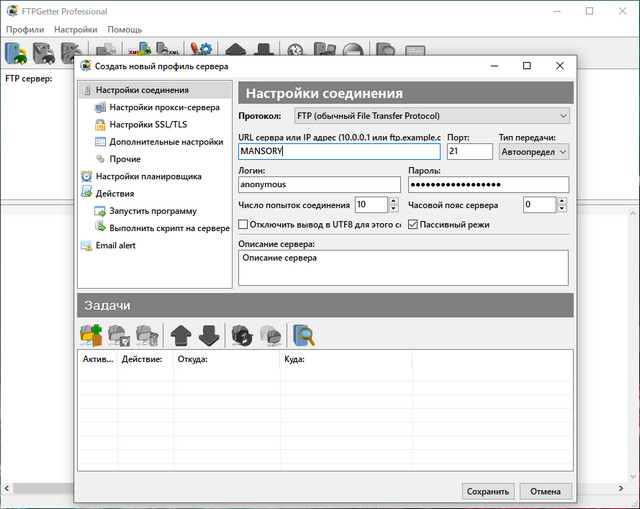Image resolution: width=640 pixels, height=509 pixels.
Task: Click the add server profile icon in main toolbar
Action: click(16, 52)
